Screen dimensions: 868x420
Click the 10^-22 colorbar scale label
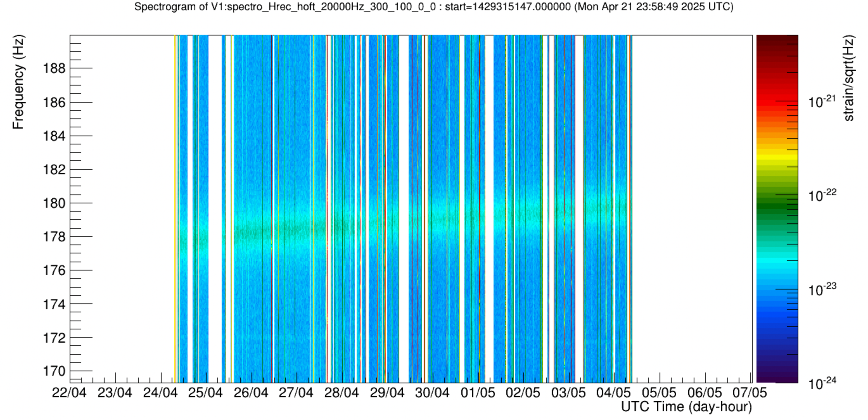coord(822,195)
